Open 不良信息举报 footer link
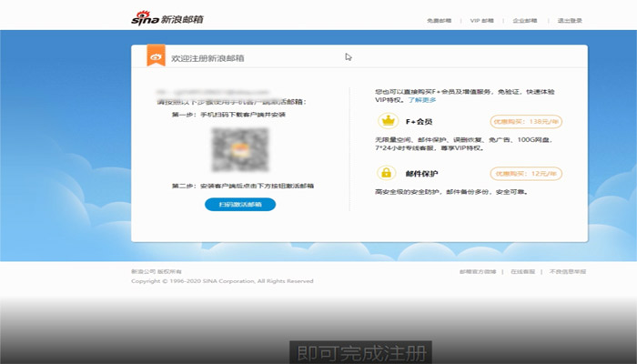 568,272
